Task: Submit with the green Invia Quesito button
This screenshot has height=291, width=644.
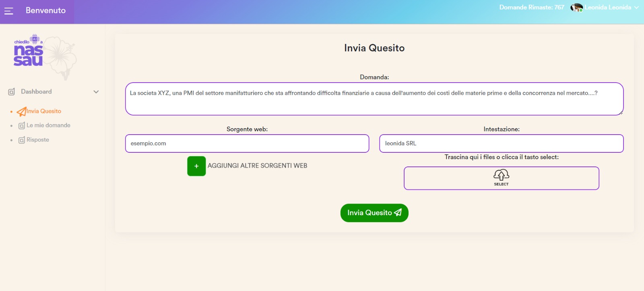Action: [374, 213]
